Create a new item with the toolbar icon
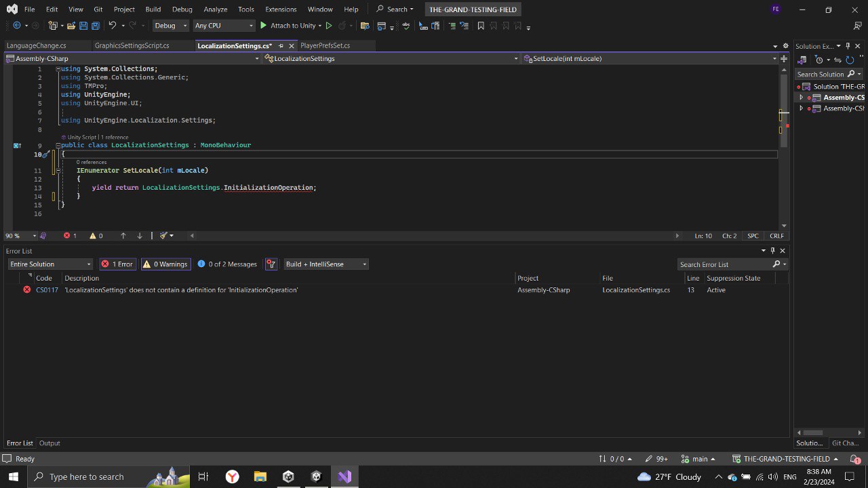 pos(54,25)
